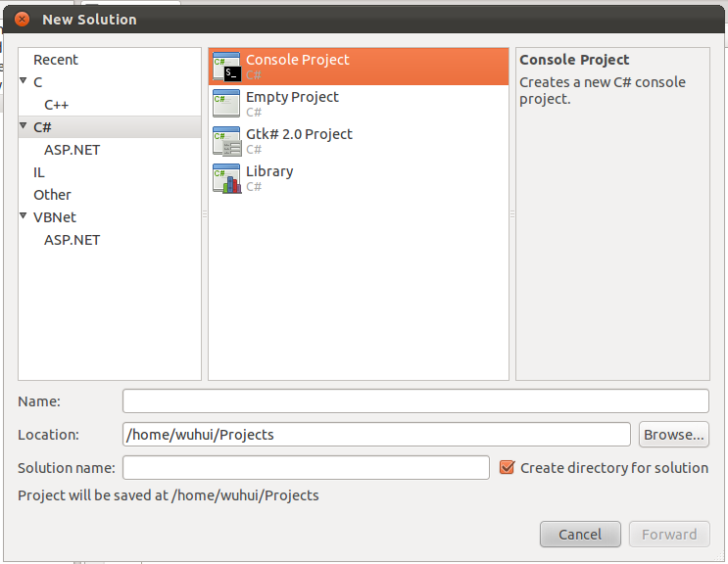Click the Browse... button

pos(674,435)
